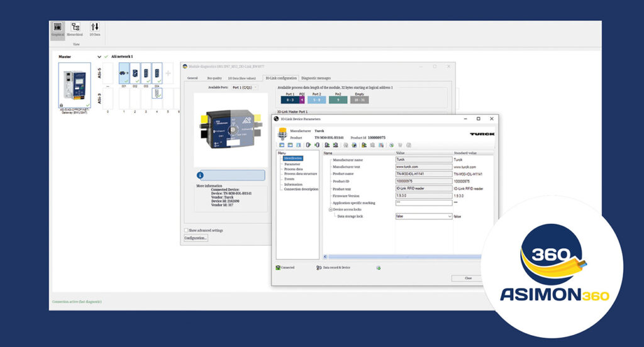Click the gray Empty 10-31 block
644x347 pixels.
[x=359, y=100]
